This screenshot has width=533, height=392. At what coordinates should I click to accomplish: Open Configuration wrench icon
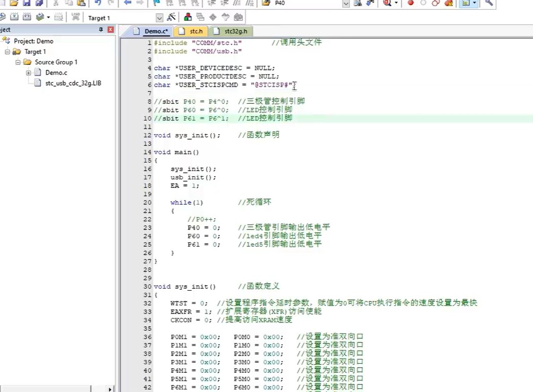[x=489, y=3]
